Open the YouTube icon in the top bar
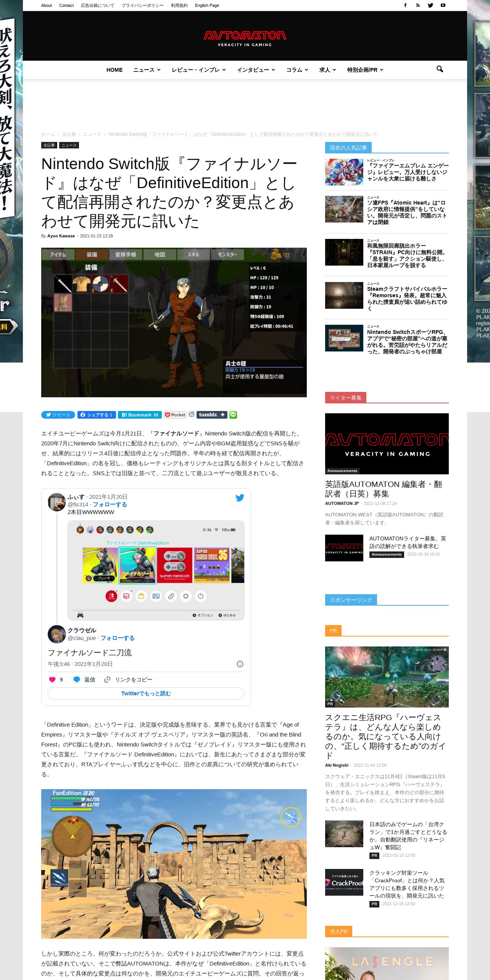 (x=443, y=5)
